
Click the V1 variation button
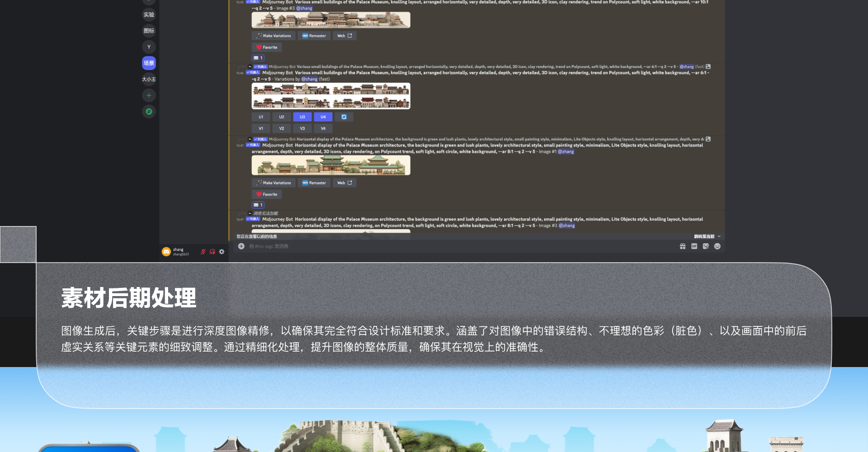point(261,128)
